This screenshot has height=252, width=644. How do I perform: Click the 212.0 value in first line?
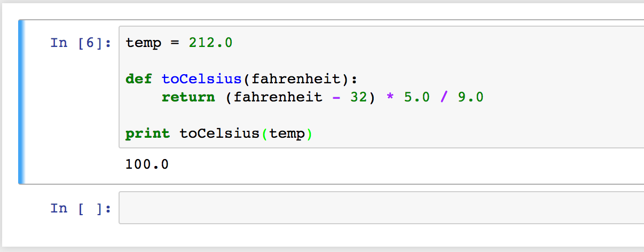[210, 43]
